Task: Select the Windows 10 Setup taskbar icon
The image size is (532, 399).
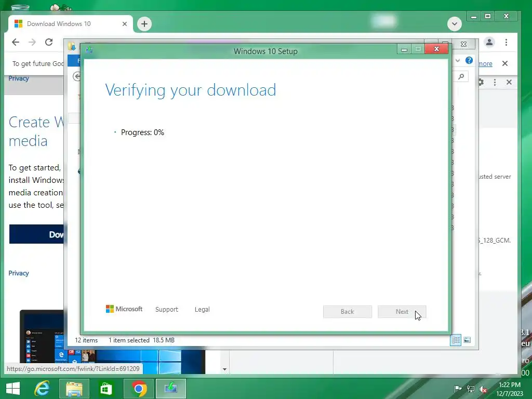Action: [170, 389]
